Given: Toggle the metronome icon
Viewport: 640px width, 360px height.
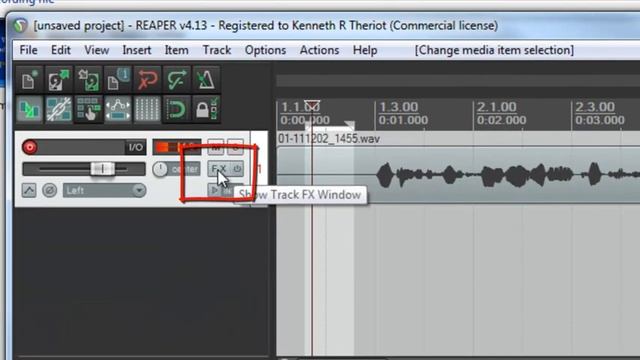Looking at the screenshot, I should [206, 80].
